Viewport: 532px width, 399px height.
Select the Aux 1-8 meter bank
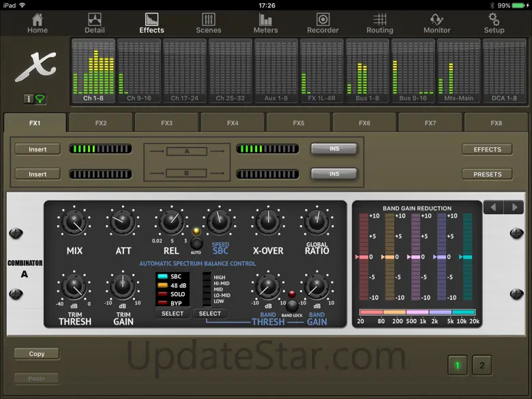point(276,70)
